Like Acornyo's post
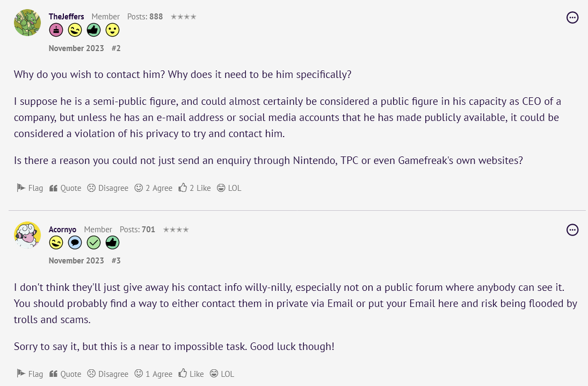This screenshot has height=386, width=588. point(191,374)
